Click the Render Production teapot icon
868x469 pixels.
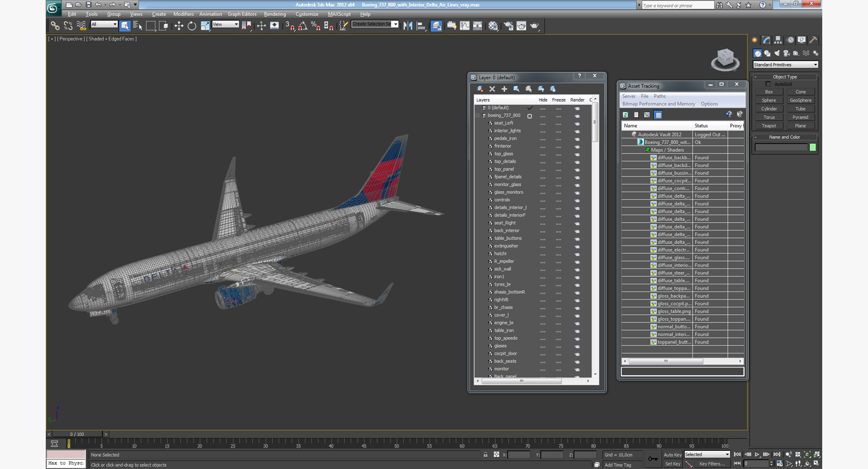534,25
